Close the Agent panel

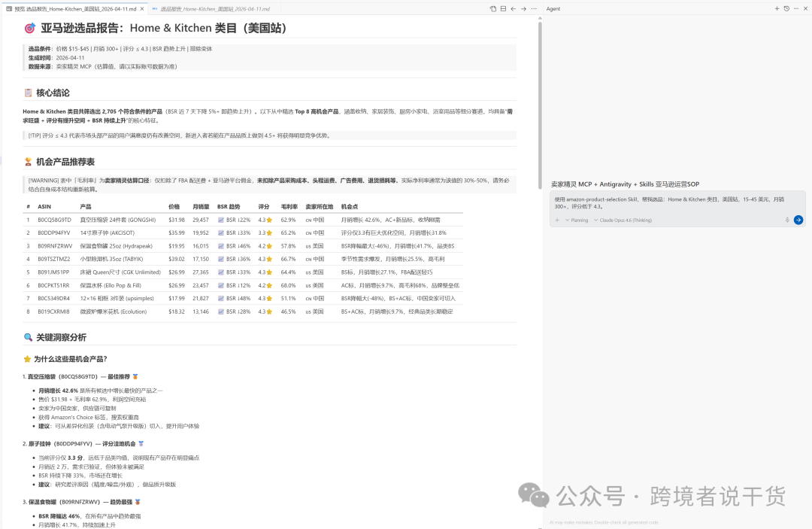point(806,9)
